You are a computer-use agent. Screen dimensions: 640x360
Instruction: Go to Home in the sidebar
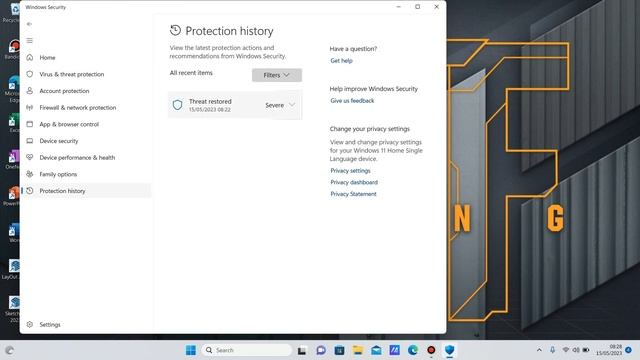[x=47, y=58]
